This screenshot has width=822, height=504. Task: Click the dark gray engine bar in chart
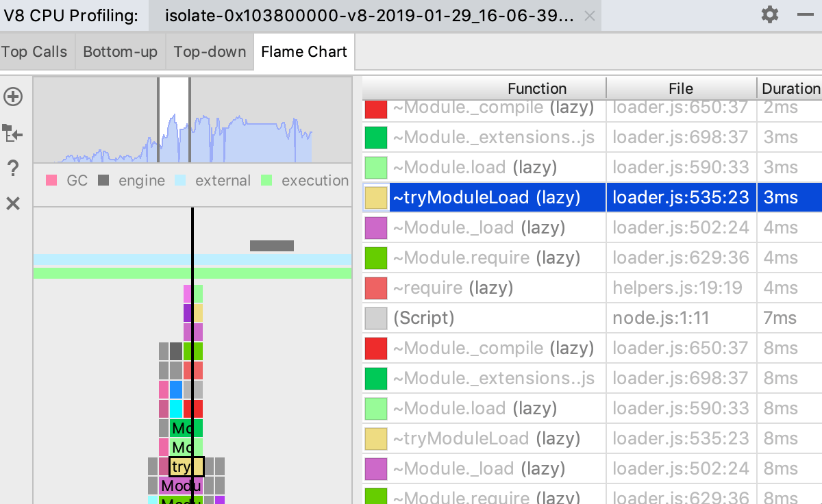(x=271, y=246)
